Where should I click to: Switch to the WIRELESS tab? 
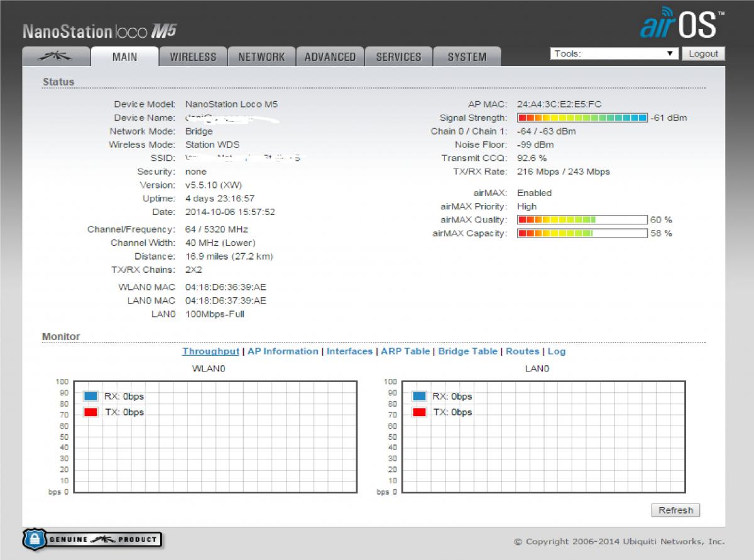coord(193,57)
